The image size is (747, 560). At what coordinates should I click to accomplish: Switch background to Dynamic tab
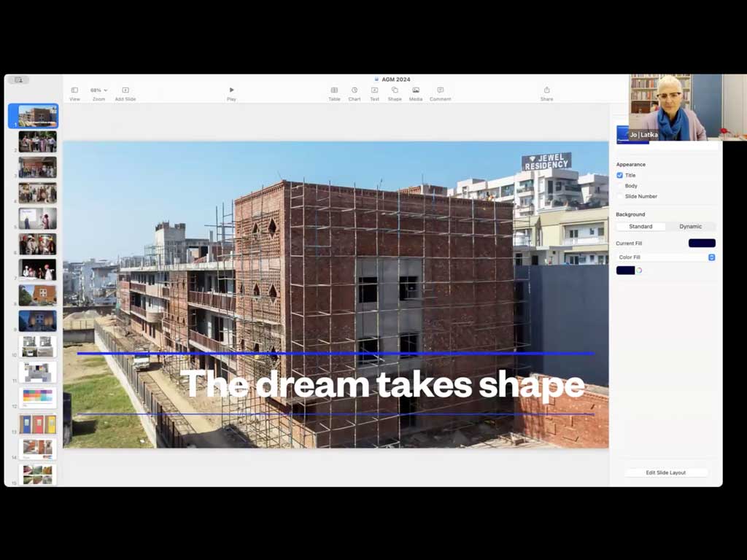coord(690,227)
